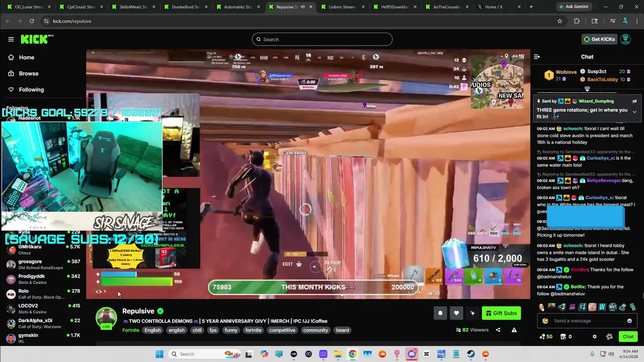Image resolution: width=644 pixels, height=362 pixels.
Task: Click the share stream icon
Action: [498, 330]
